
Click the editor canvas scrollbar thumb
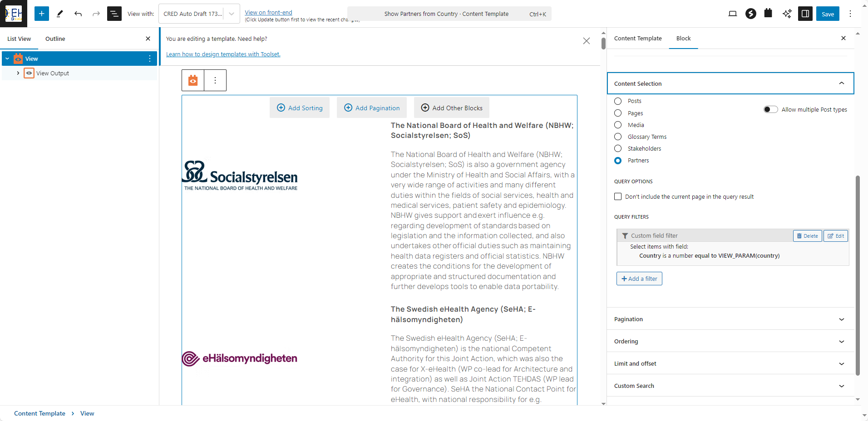[603, 43]
